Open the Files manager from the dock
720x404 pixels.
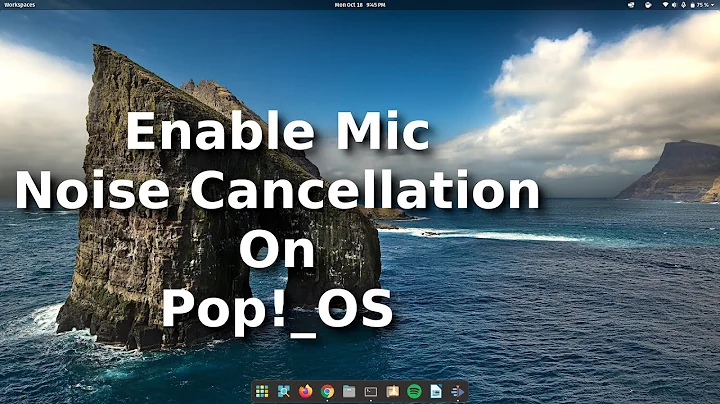349,391
